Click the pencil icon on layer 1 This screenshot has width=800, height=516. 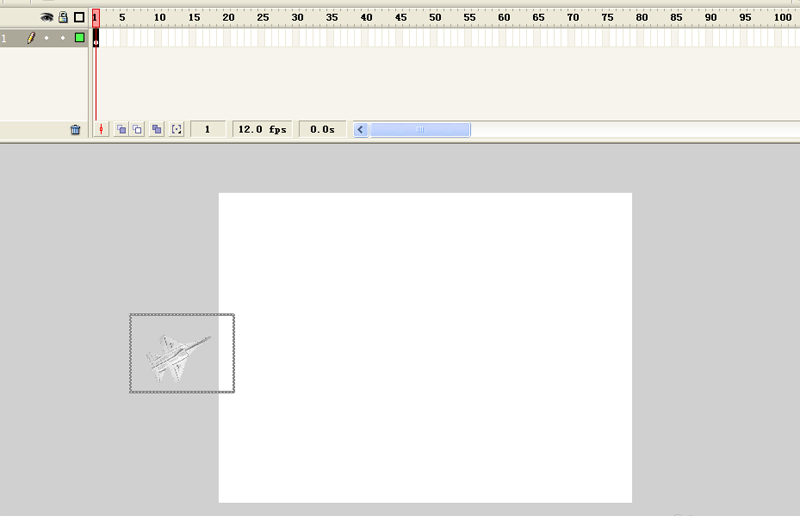click(x=31, y=38)
